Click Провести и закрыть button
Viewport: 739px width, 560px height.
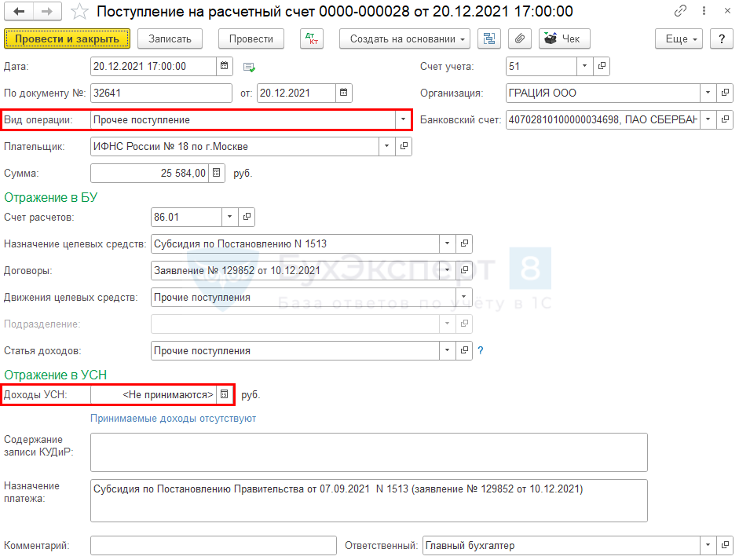point(67,38)
